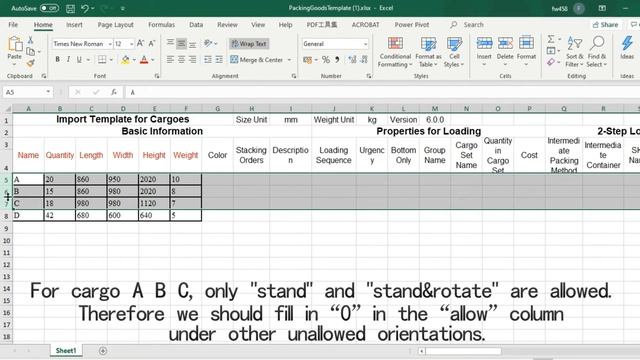The height and width of the screenshot is (360, 640).
Task: Switch to the Insert tab
Action: [x=74, y=25]
